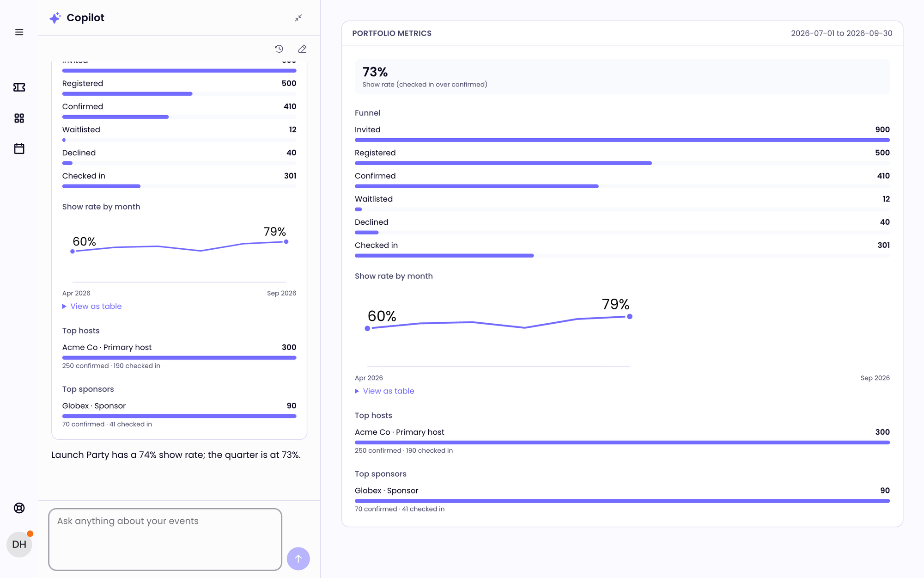Open the calendar icon in the sidebar

point(19,149)
